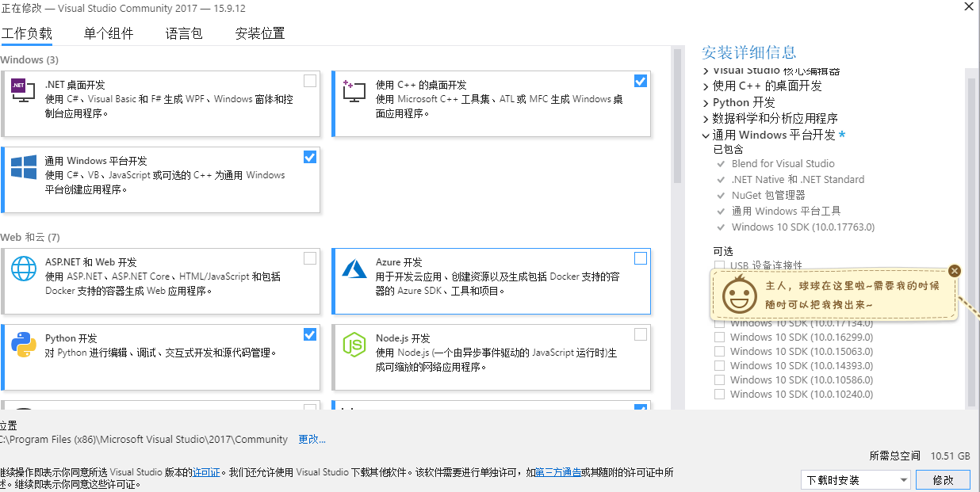980x492 pixels.
Task: Click the 修改 button
Action: click(943, 480)
